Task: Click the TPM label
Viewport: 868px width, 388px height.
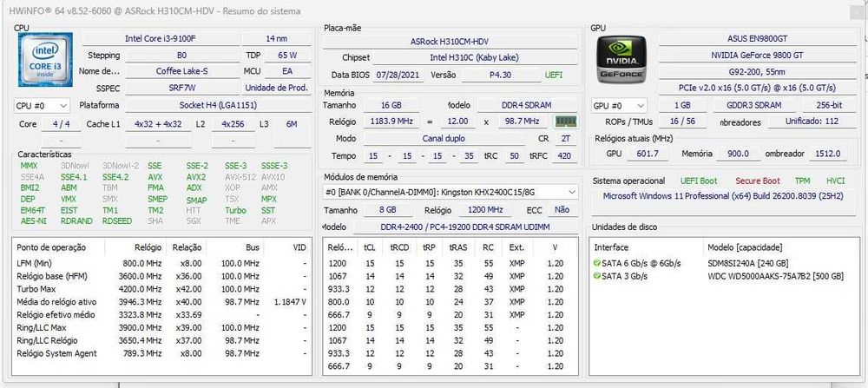Action: coord(802,181)
